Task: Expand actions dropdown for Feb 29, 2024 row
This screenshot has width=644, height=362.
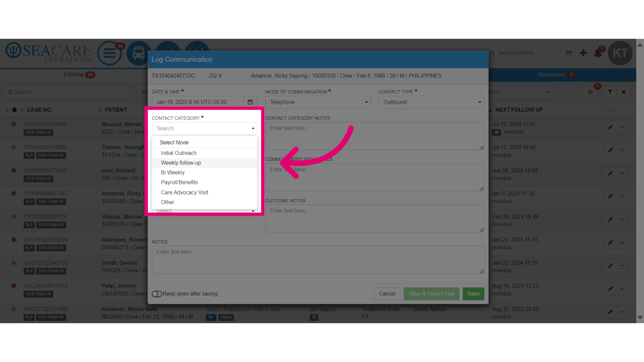Action: tap(622, 220)
